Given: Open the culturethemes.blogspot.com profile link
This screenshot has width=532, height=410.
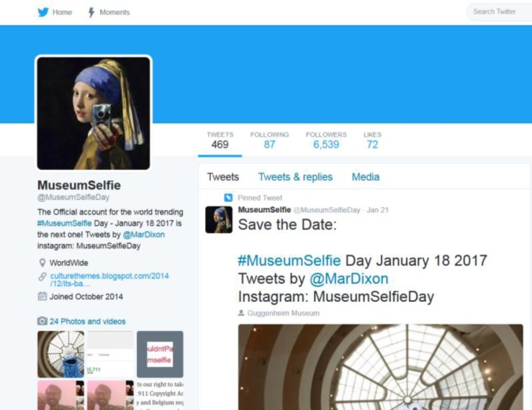Looking at the screenshot, I should coord(109,280).
